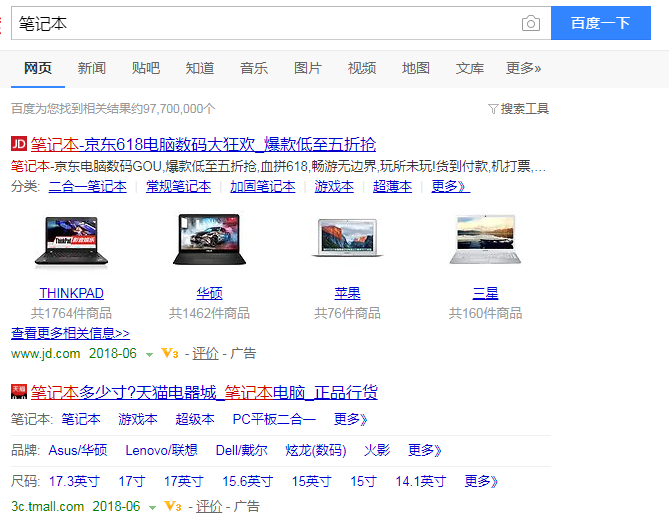Viewport: 669px width, 517px height.
Task: Expand 更多》 in JD categories row
Action: pos(451,186)
